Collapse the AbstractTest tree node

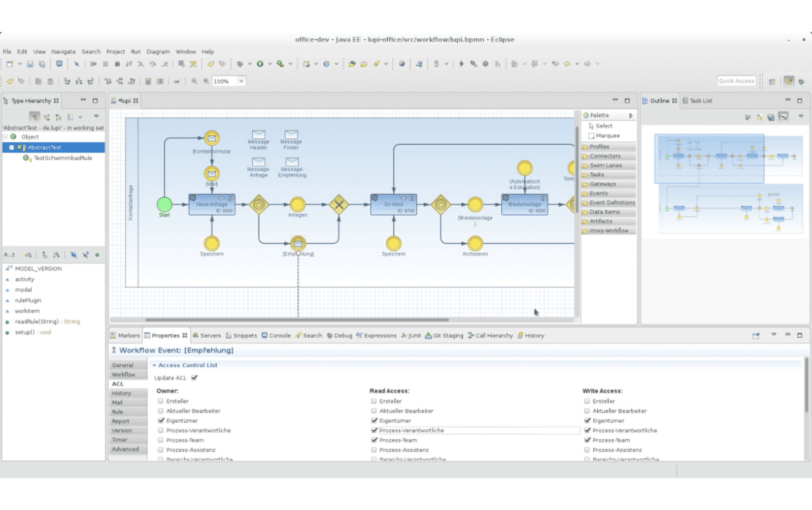click(11, 147)
